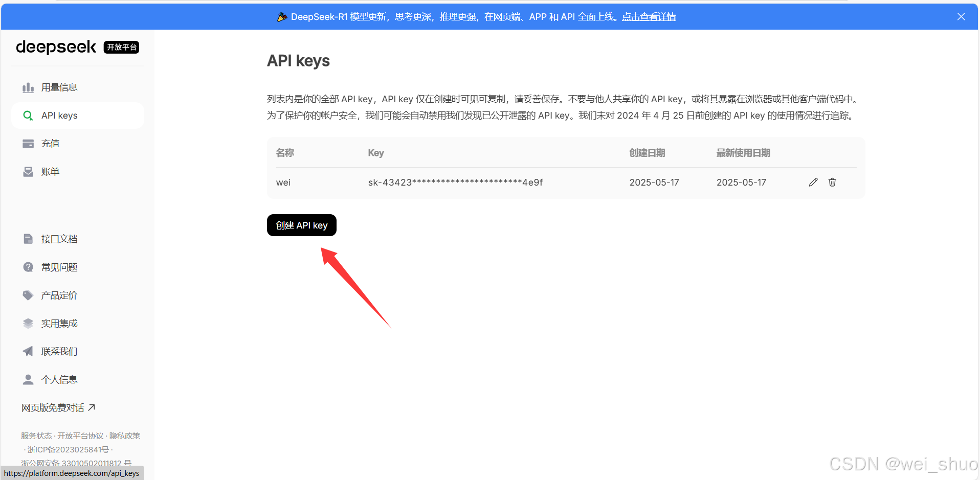The image size is (980, 480).
Task: Dismiss the blue announcement banner
Action: (x=961, y=17)
